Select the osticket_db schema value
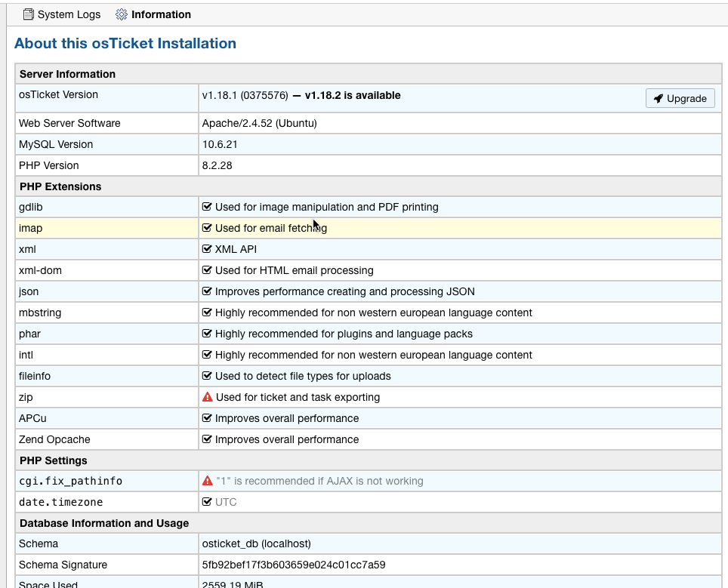 coord(256,543)
